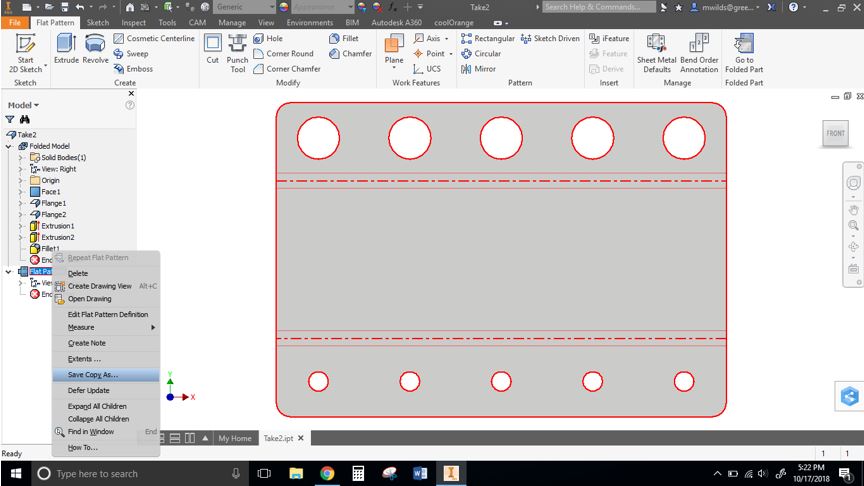Viewport: 864px width, 486px height.
Task: Close the Take2.ipt document tab
Action: coord(301,438)
